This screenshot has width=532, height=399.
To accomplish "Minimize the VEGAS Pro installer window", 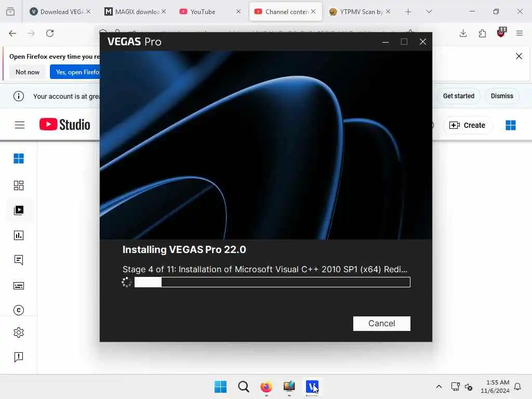I will point(385,42).
